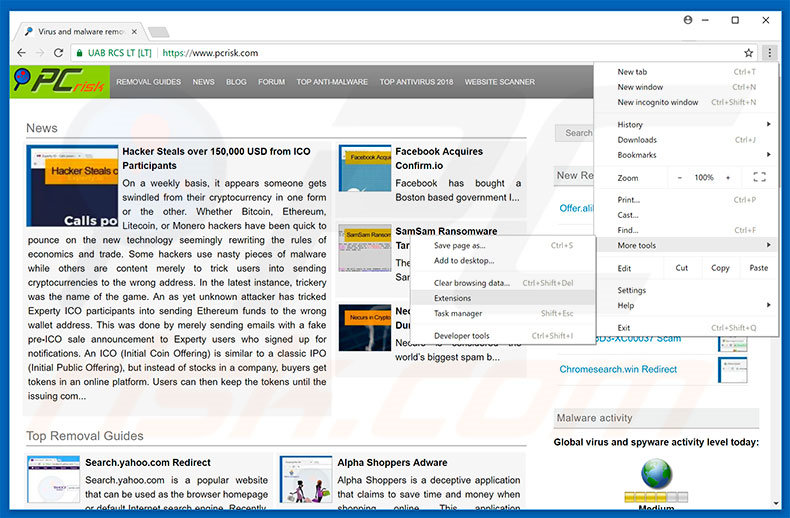Open NEWS nav item

[203, 82]
